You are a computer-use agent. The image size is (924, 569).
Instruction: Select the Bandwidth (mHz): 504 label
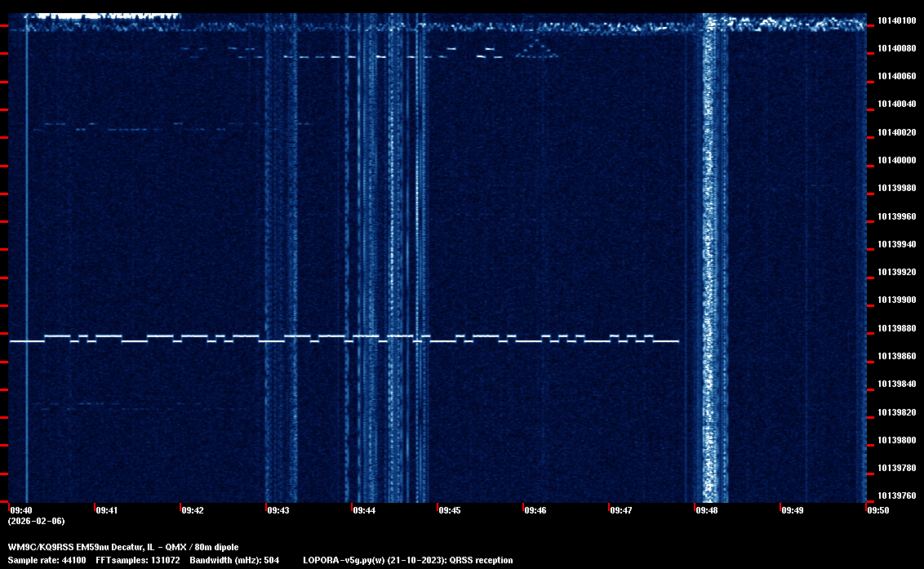234,560
